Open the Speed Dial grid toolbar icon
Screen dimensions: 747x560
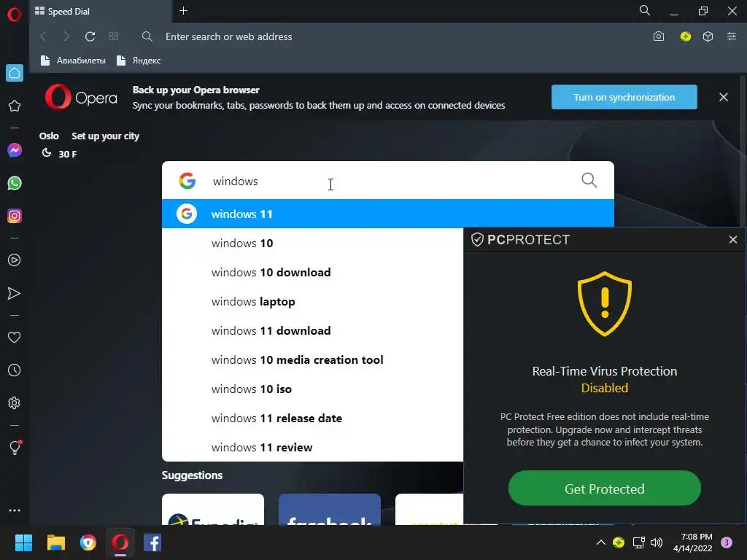(x=113, y=36)
